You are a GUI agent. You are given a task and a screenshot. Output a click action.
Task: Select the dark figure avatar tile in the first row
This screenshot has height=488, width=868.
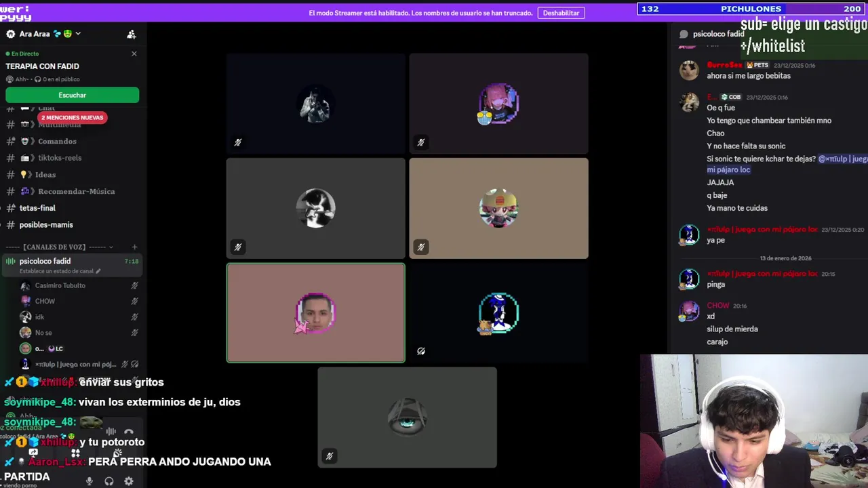315,104
